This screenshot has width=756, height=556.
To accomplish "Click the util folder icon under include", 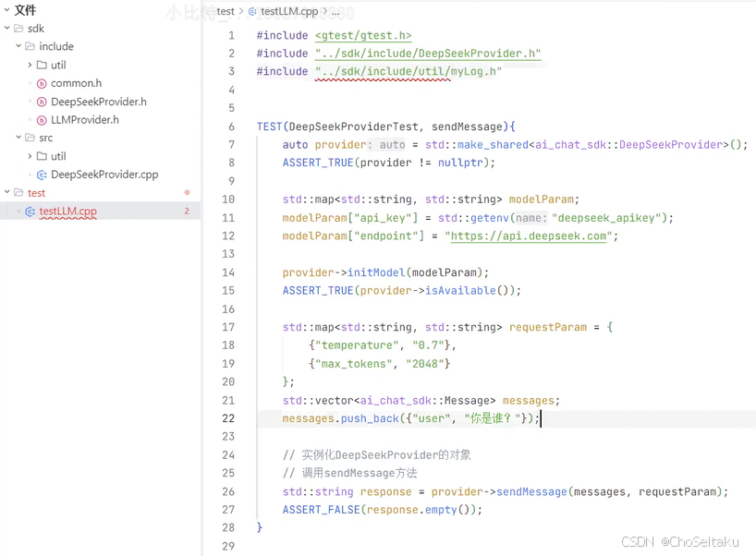I will point(42,65).
